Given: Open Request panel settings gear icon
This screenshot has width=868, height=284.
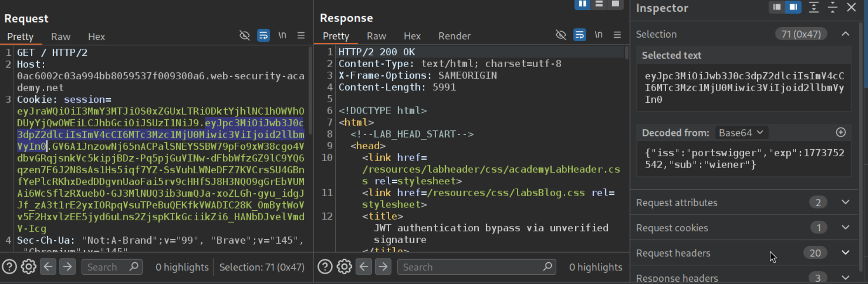Looking at the screenshot, I should click(29, 267).
